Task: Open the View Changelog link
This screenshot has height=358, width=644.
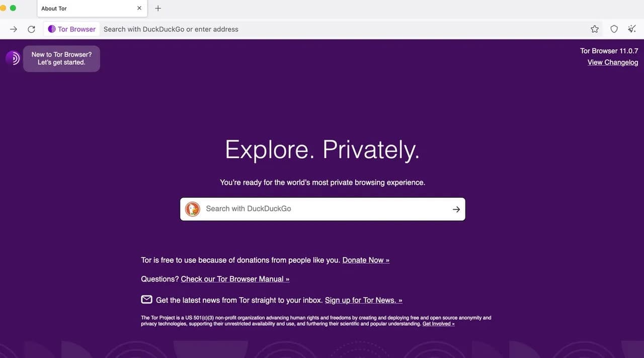Action: pyautogui.click(x=612, y=62)
